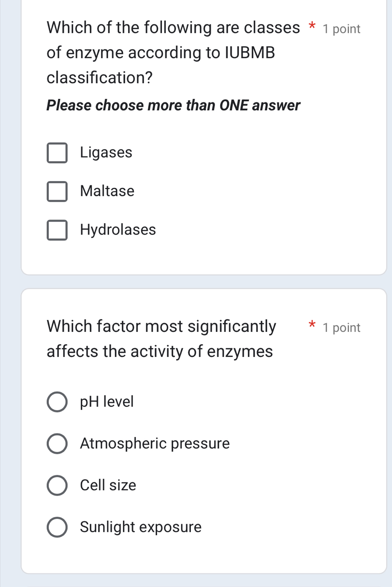Click the pH level answer text
Screen dimensions: 392x587
coord(107,402)
